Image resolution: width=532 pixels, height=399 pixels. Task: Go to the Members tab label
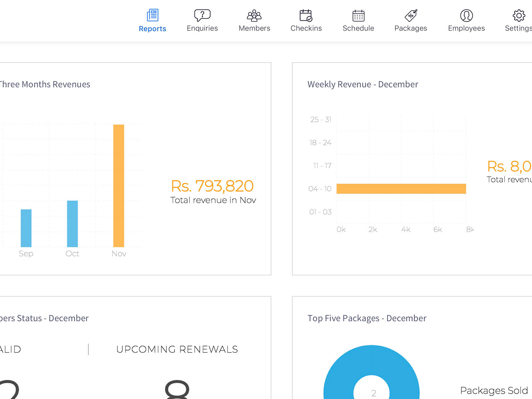point(254,28)
